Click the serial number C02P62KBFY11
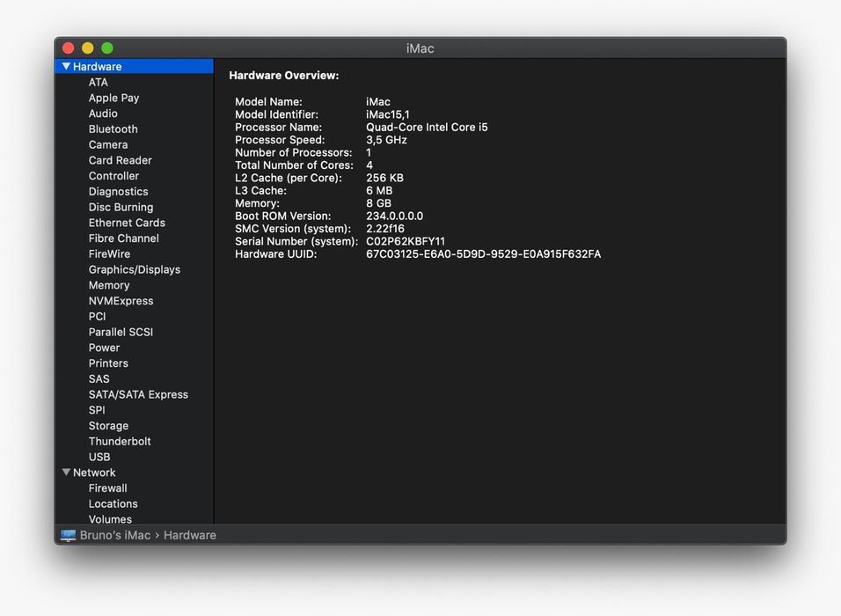Viewport: 841px width, 616px height. (406, 241)
